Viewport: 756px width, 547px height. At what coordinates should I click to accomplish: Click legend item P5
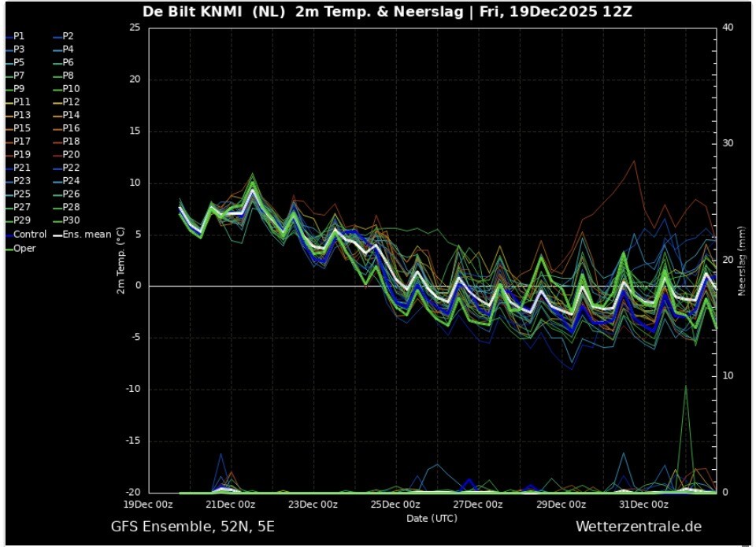click(x=16, y=62)
